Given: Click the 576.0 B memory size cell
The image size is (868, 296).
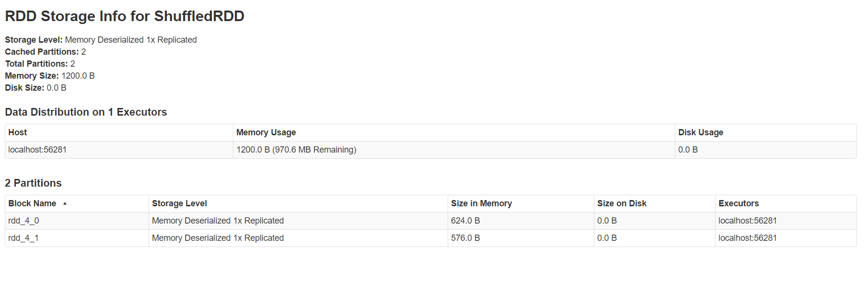Looking at the screenshot, I should point(465,238).
